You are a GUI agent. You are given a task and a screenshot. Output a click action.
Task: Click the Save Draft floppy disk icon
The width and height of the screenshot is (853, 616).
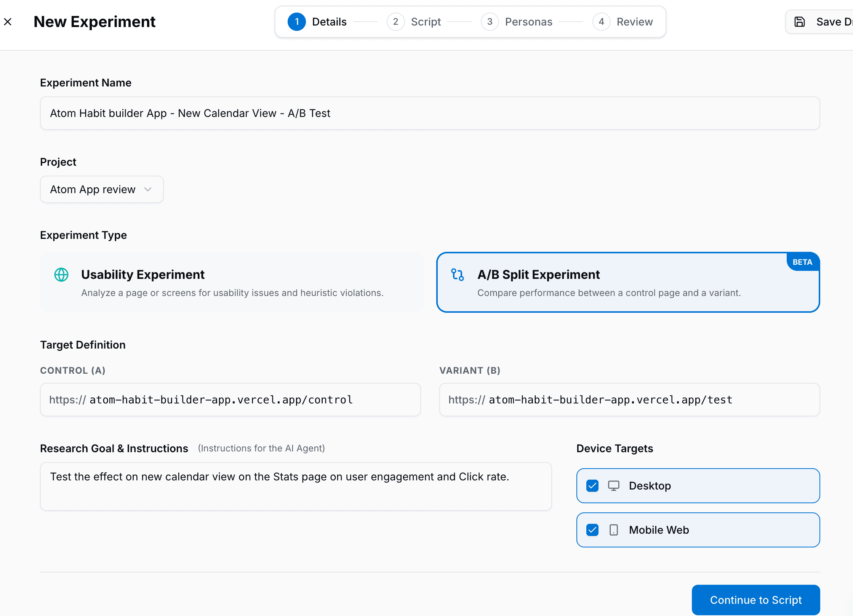799,22
